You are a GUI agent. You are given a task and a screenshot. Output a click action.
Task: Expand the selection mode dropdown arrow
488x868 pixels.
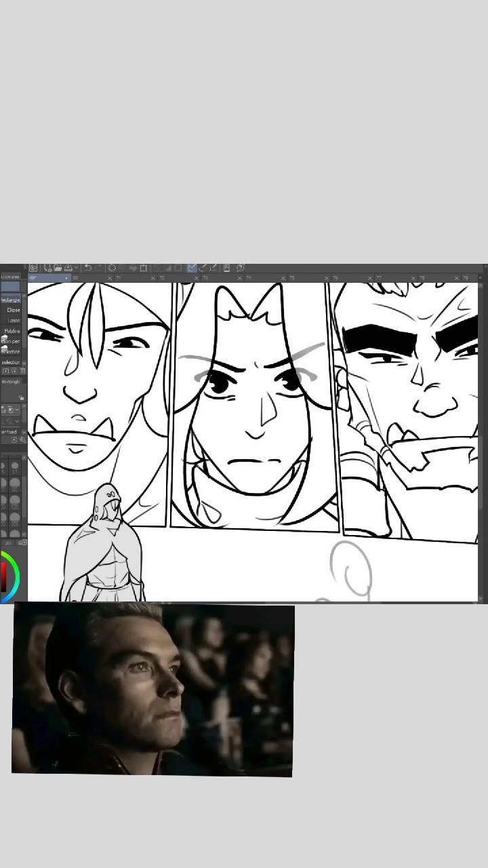17,410
